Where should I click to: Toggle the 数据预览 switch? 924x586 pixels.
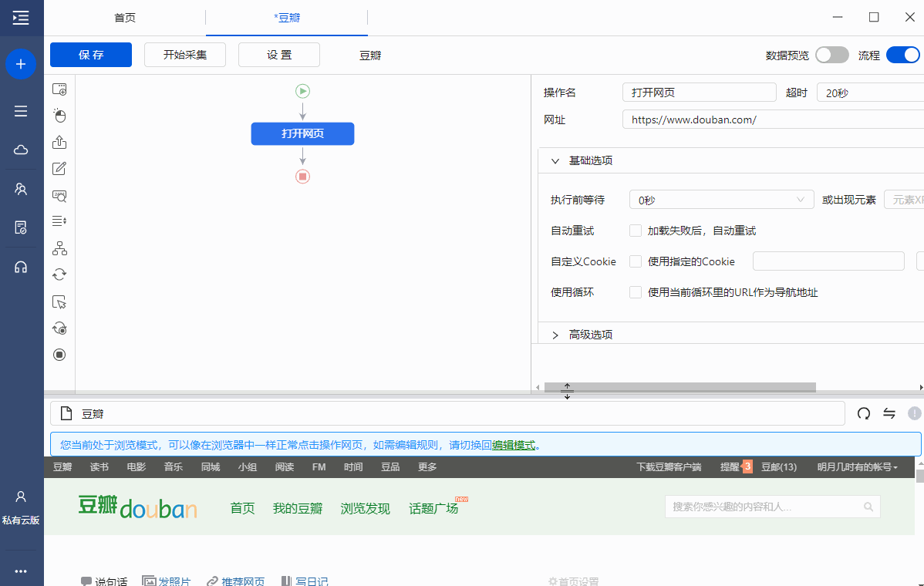coord(832,55)
